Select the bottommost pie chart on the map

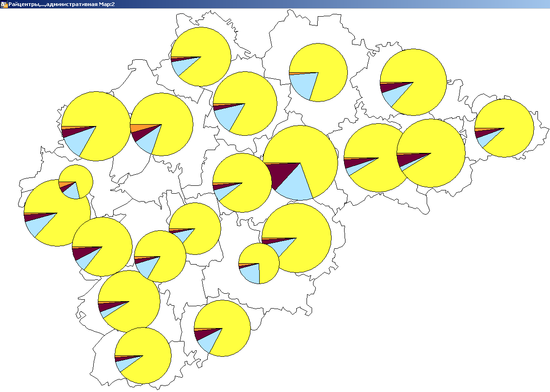click(x=143, y=355)
